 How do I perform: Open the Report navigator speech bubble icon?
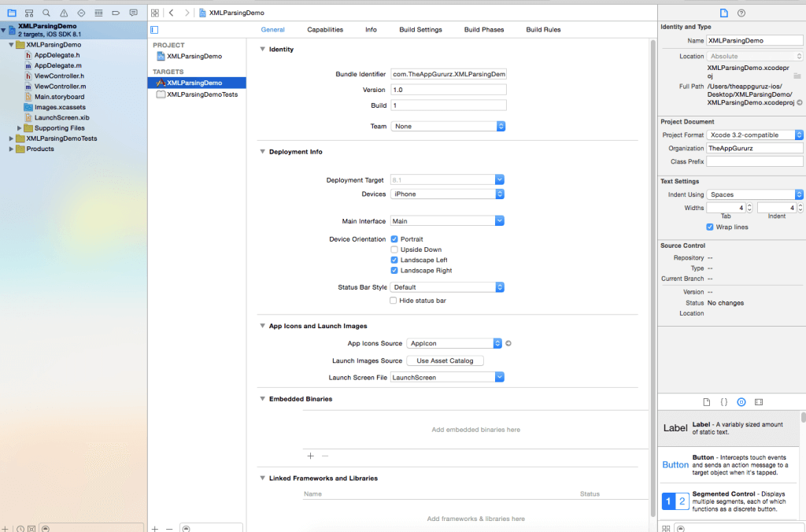coord(134,13)
